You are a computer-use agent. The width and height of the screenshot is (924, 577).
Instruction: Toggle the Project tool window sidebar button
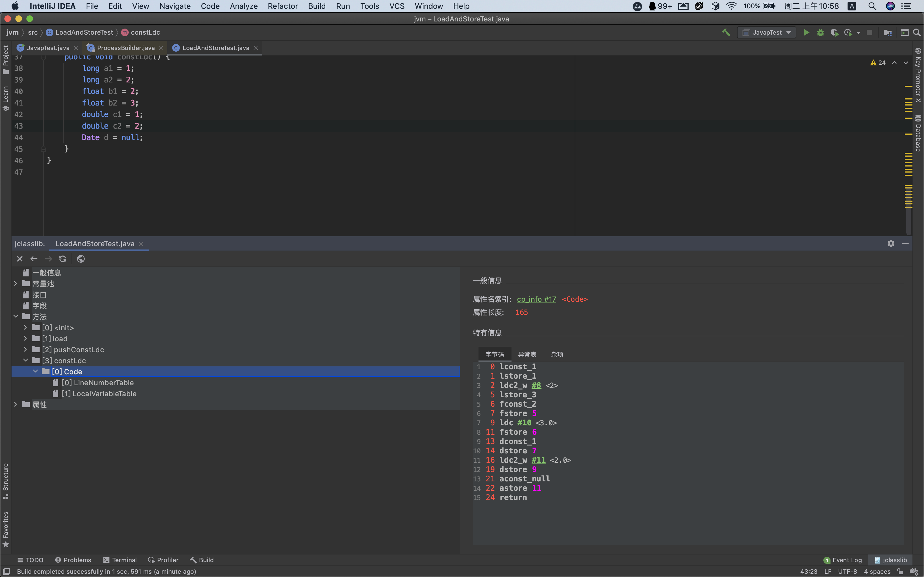pyautogui.click(x=6, y=59)
